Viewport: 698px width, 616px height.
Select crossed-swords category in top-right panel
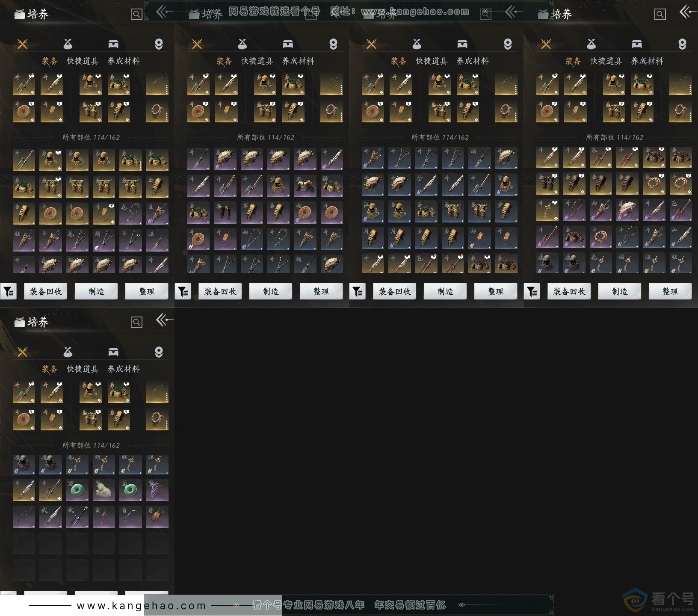[546, 44]
